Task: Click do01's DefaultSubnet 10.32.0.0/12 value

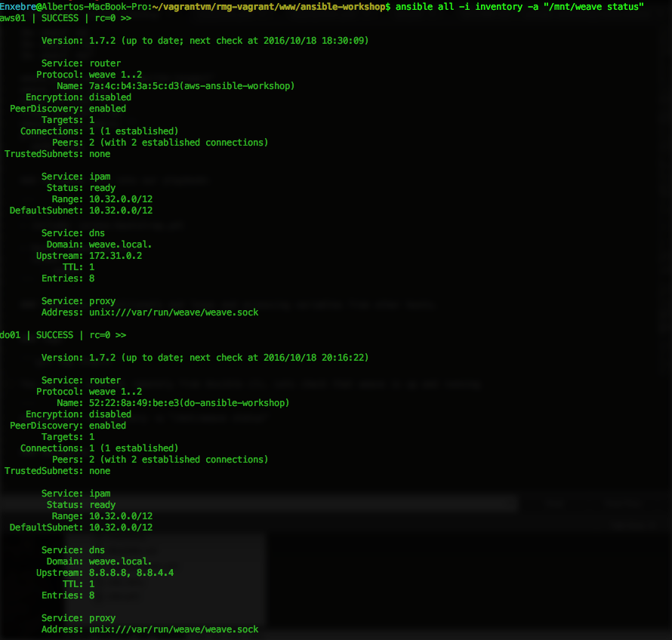Action: (x=121, y=528)
